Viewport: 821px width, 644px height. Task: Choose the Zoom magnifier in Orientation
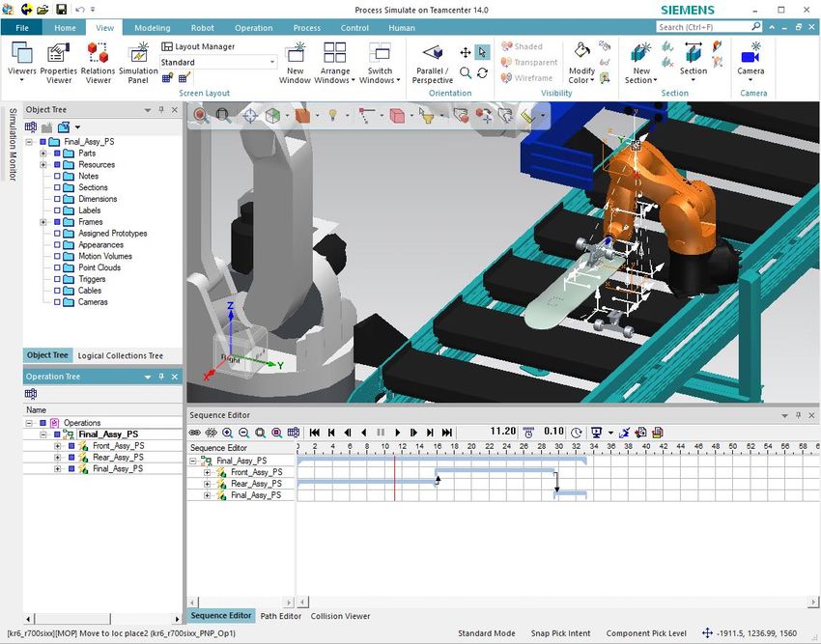465,72
